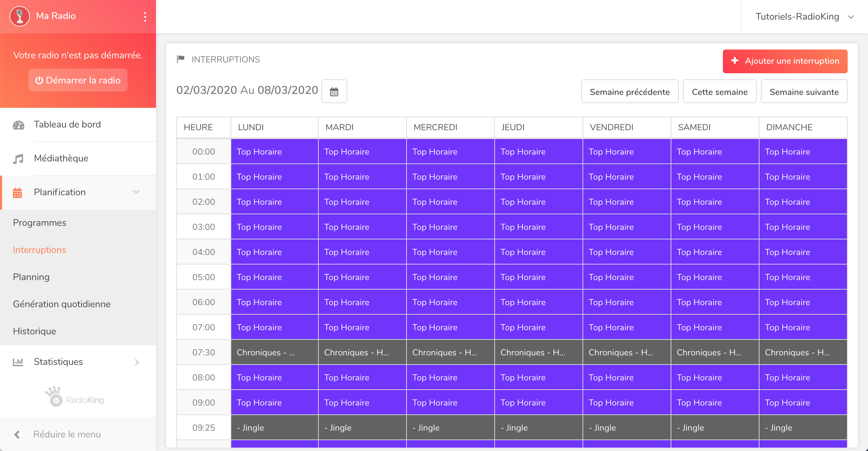Select Dimanche 06:00 Top Horaire slot
Screen dimensions: 868x451
pos(803,302)
